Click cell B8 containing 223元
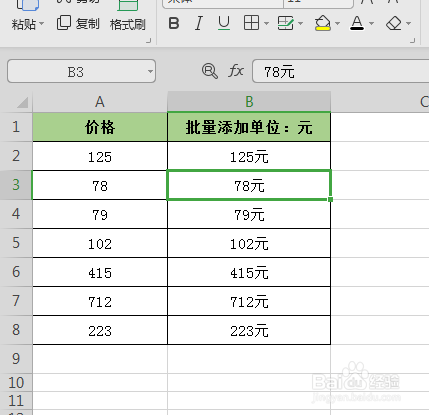The width and height of the screenshot is (429, 415). click(x=249, y=330)
